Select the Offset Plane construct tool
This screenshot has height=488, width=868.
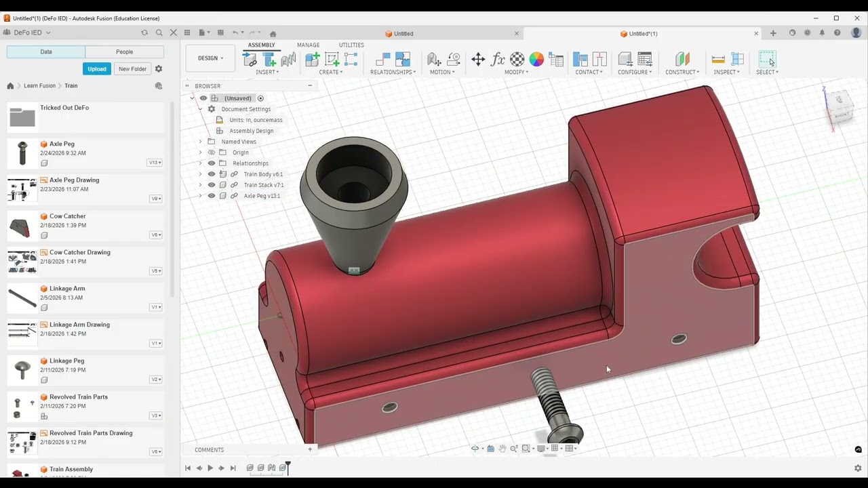[682, 60]
